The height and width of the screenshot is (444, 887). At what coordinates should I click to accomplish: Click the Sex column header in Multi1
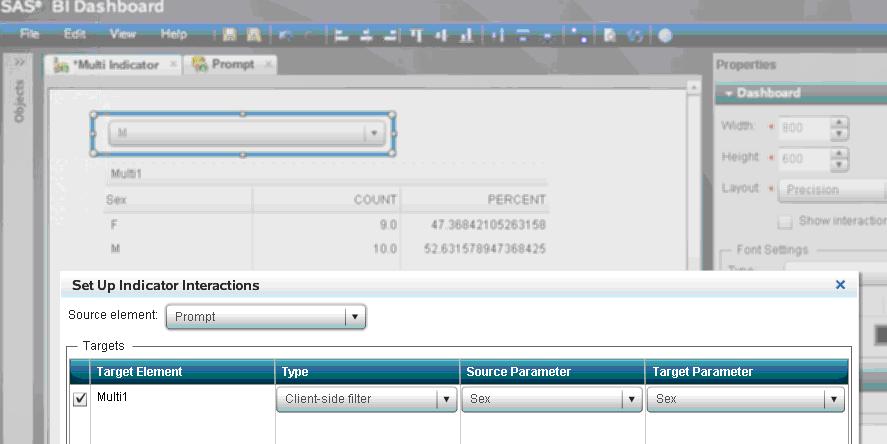pyautogui.click(x=116, y=200)
